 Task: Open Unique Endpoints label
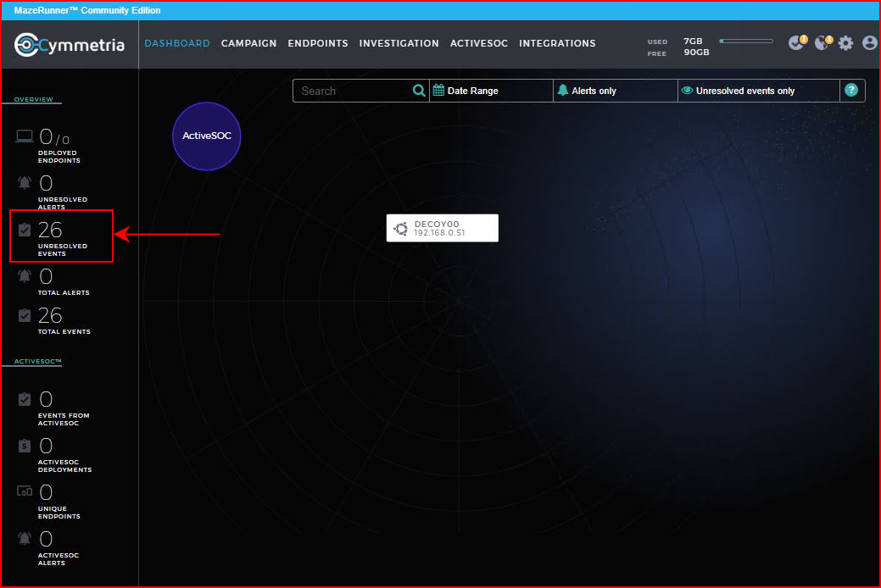coord(59,513)
